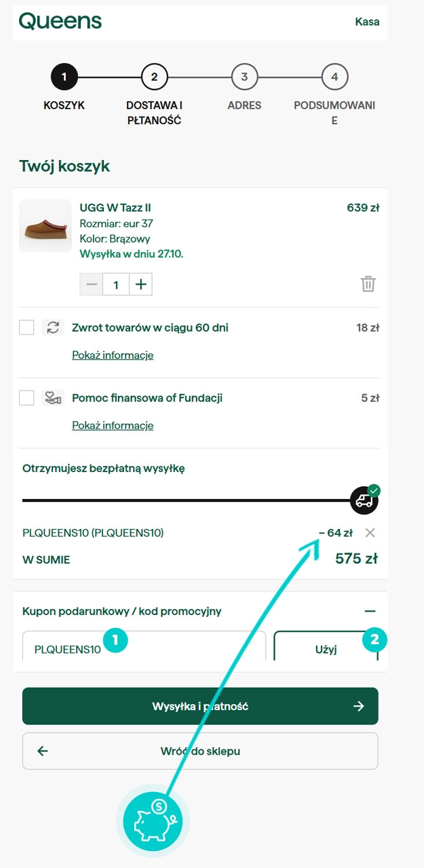Go to step 2 Dostawa i płatność
Viewport: 424px width, 868px height.
pos(154,77)
